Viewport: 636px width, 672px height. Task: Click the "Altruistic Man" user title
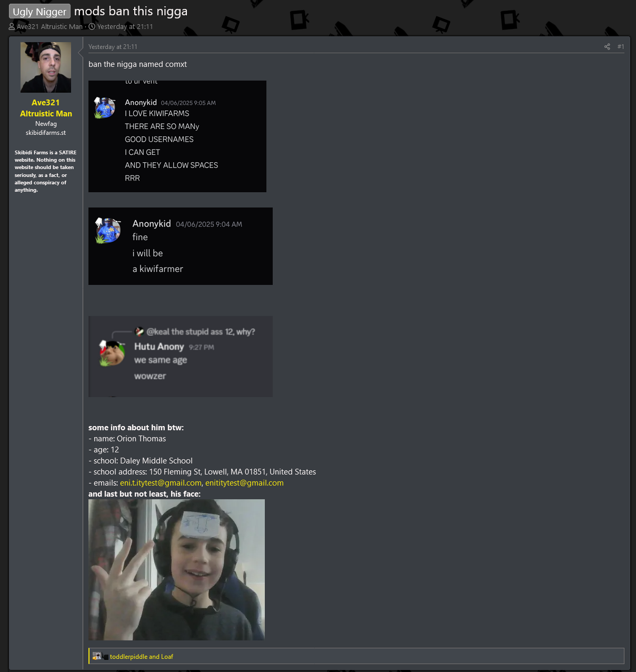coord(46,114)
